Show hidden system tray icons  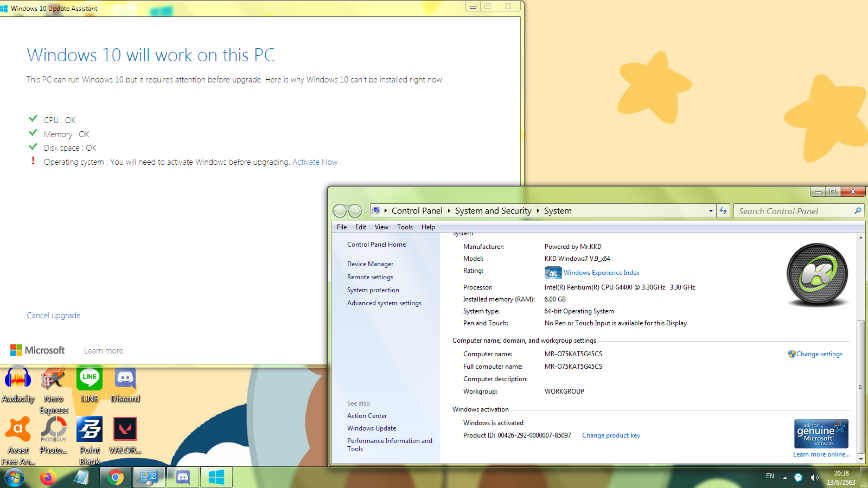[785, 478]
